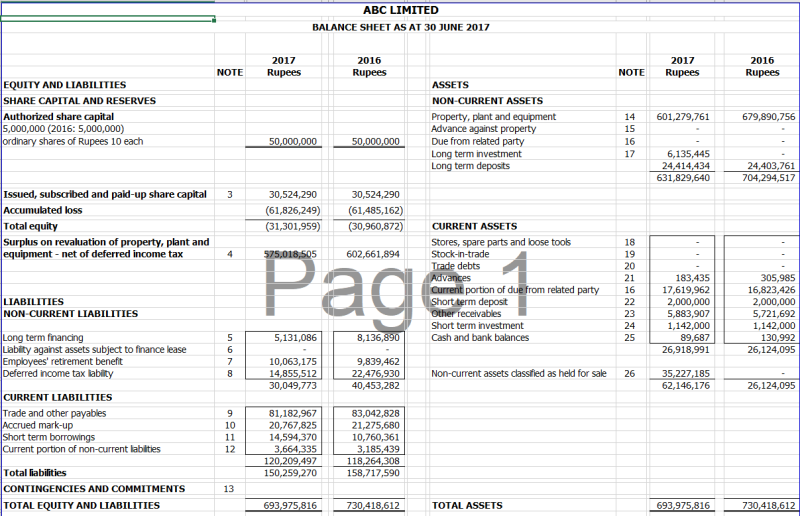800x516 pixels.
Task: Click the value 10,063,175
Action: (x=292, y=361)
